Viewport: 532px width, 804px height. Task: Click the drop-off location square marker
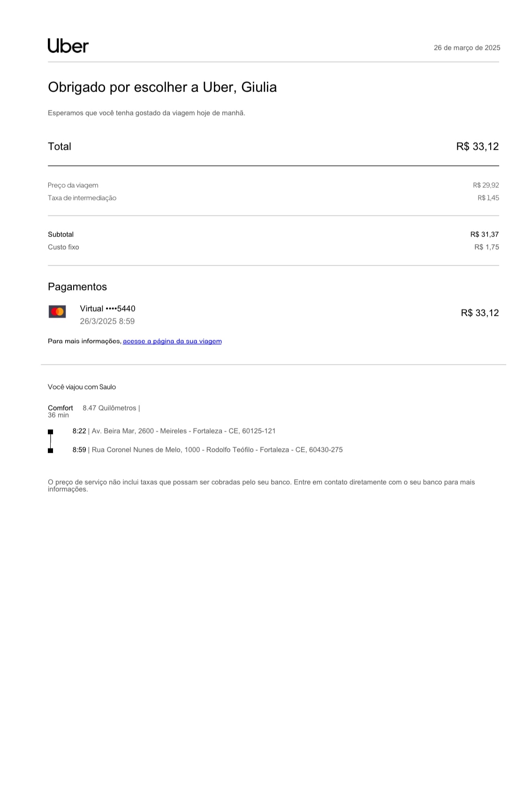pyautogui.click(x=51, y=450)
